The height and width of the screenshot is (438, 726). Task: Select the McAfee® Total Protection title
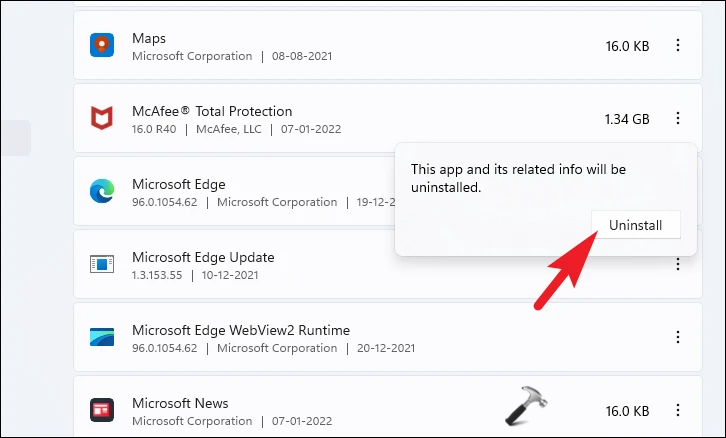pyautogui.click(x=212, y=111)
